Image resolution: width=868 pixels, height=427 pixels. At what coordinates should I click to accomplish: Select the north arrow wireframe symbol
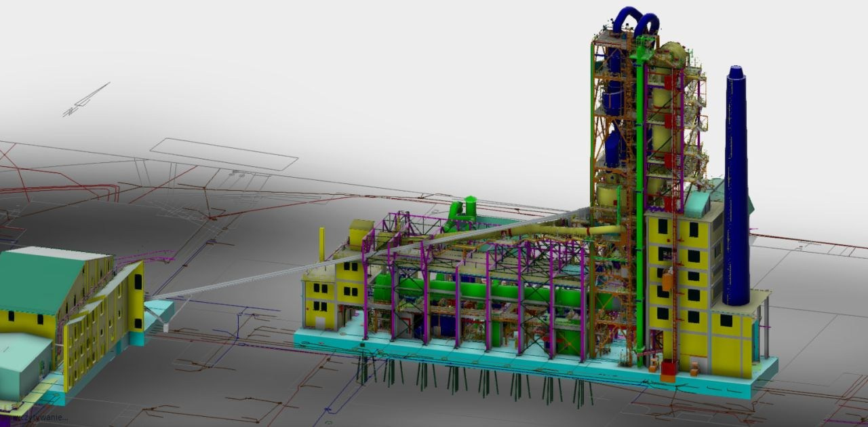point(87,100)
